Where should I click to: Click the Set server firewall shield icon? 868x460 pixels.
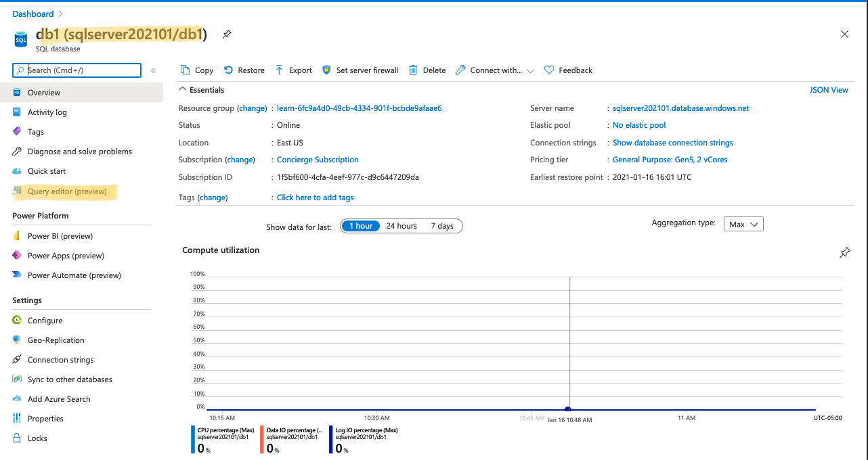pos(326,70)
